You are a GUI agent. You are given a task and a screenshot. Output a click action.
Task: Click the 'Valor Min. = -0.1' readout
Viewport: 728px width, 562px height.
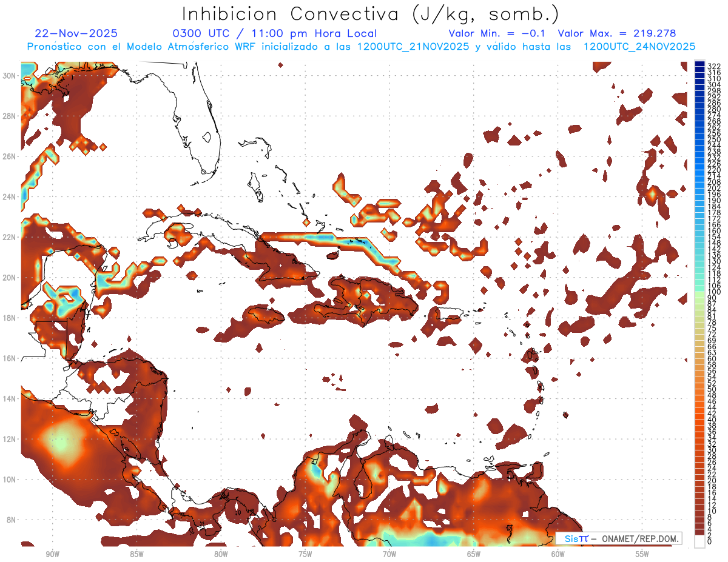point(497,33)
